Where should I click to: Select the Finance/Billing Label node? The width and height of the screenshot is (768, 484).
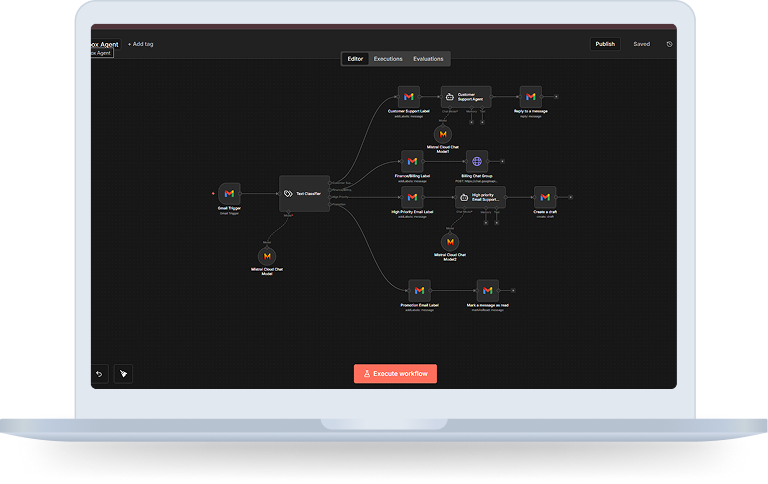tap(412, 161)
